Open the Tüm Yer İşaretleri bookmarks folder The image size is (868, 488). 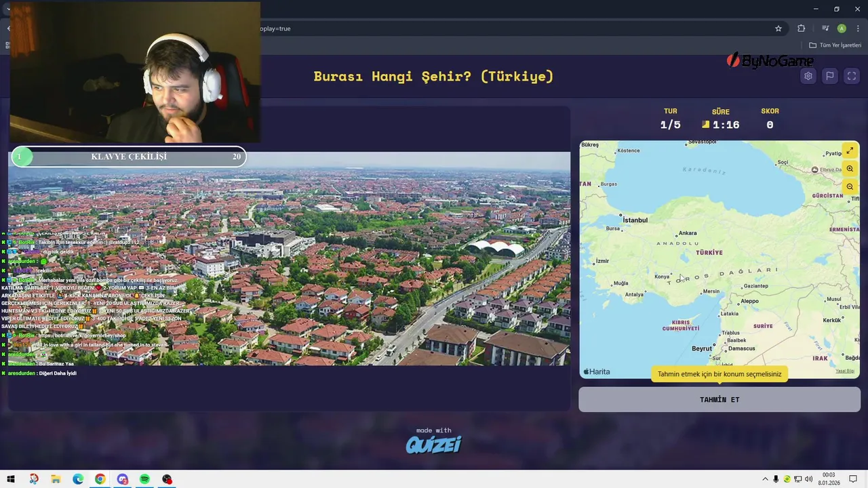coord(835,45)
